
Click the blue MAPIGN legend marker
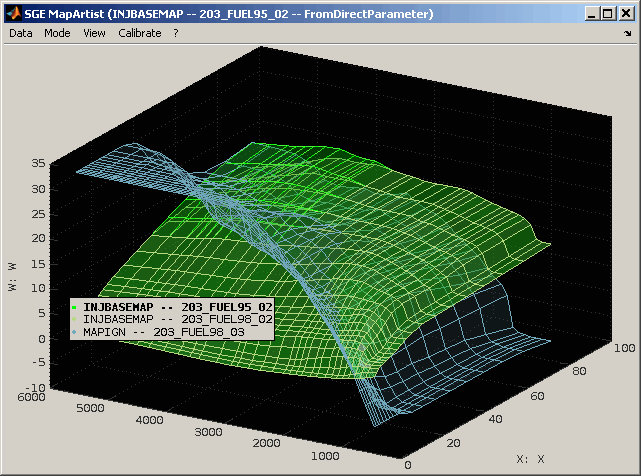74,332
